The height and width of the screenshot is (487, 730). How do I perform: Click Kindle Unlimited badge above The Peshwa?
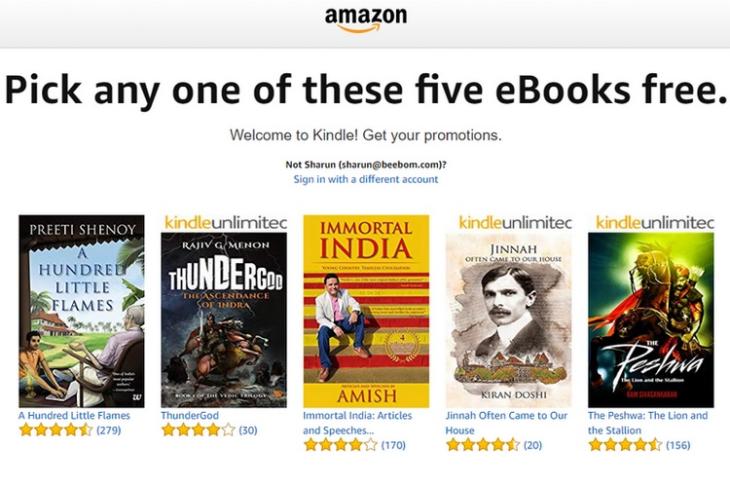[x=655, y=223]
